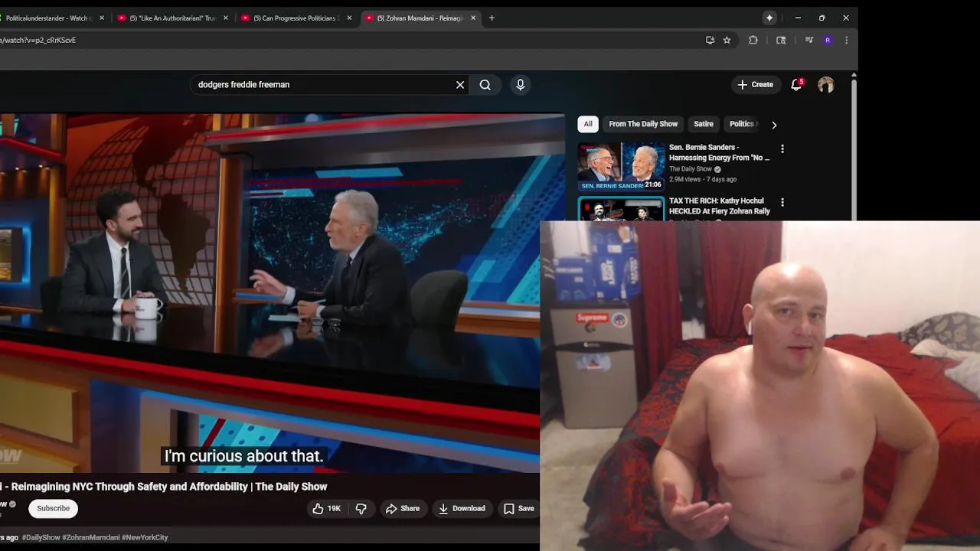The width and height of the screenshot is (980, 551).
Task: Select the Politics filter chip
Action: (x=741, y=124)
